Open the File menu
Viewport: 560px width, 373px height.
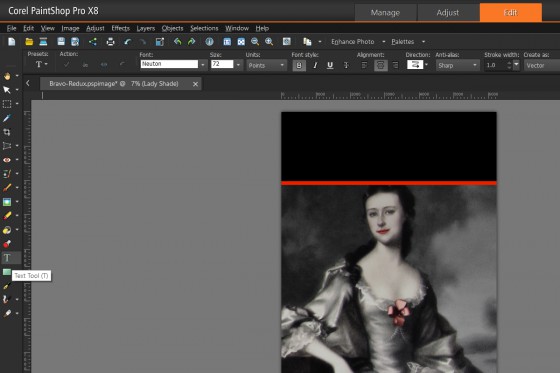coord(11,28)
